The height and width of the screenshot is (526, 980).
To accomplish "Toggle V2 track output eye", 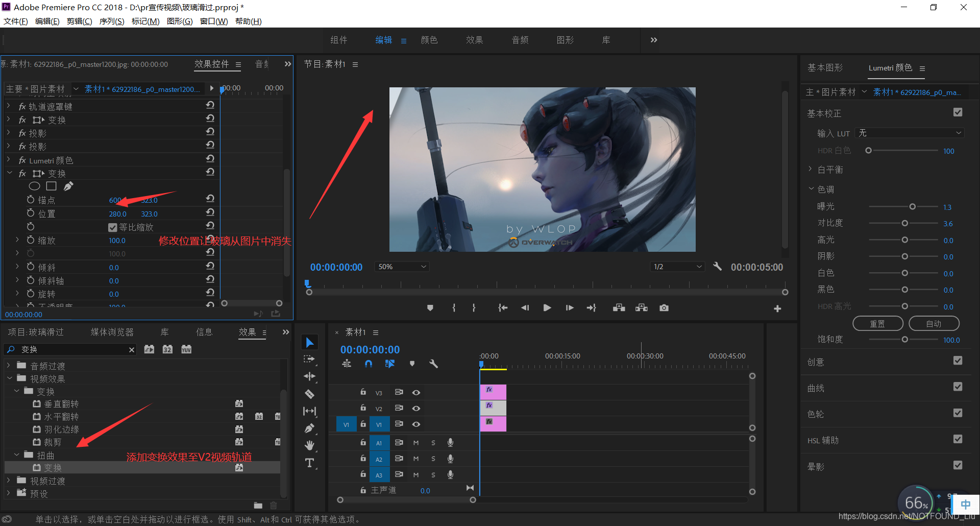I will [x=416, y=408].
